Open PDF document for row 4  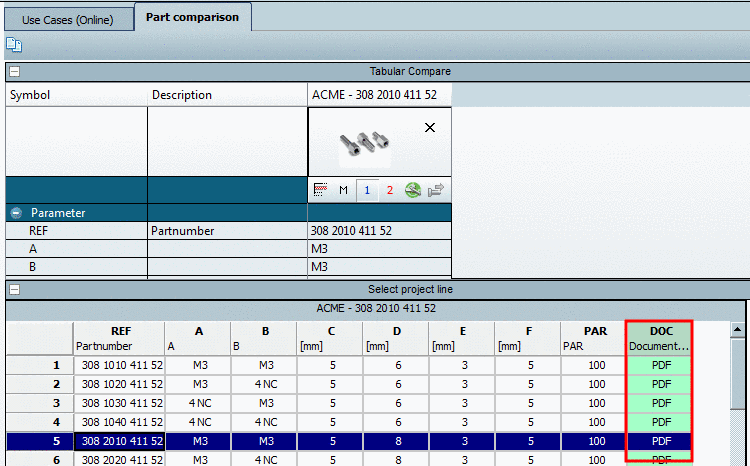pyautogui.click(x=659, y=422)
